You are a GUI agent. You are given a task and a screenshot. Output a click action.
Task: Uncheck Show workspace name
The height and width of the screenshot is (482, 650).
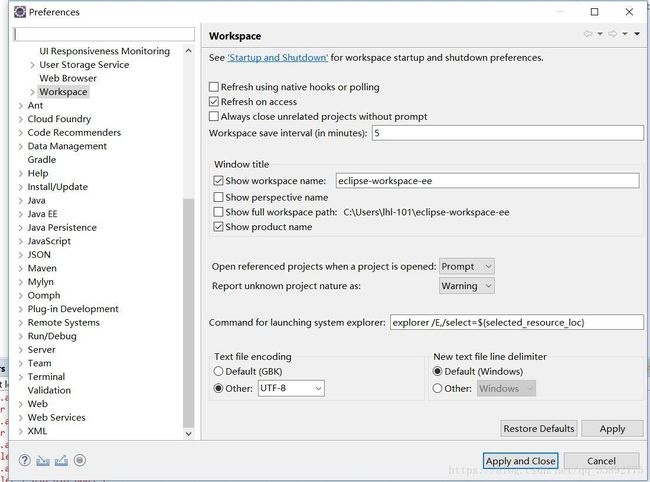[x=218, y=181]
